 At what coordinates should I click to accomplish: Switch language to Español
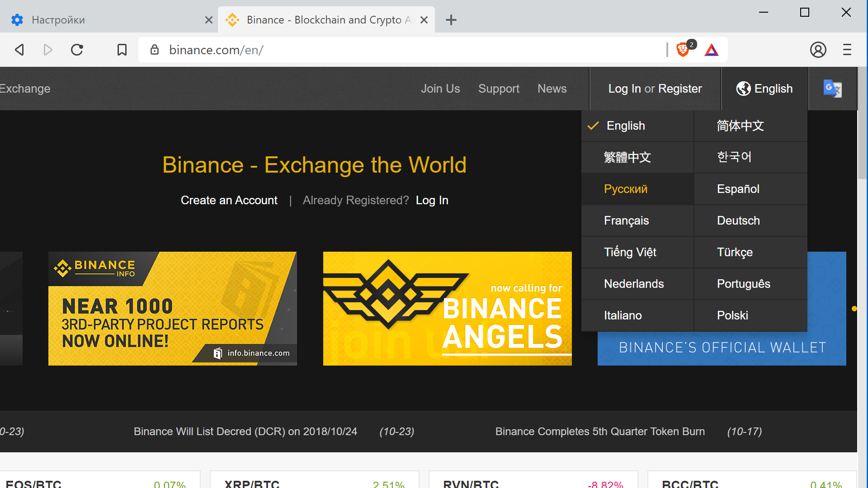pyautogui.click(x=750, y=189)
